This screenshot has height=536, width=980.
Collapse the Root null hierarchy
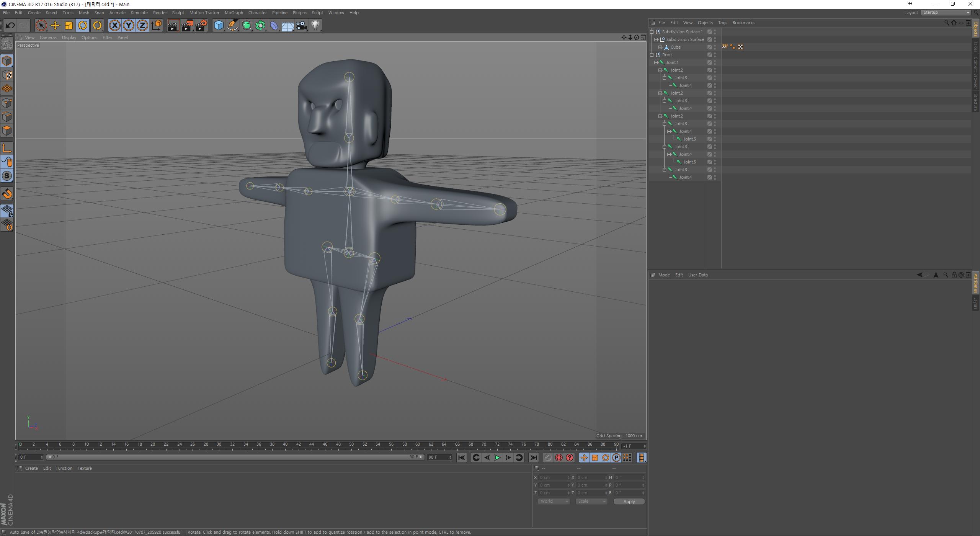click(x=652, y=55)
